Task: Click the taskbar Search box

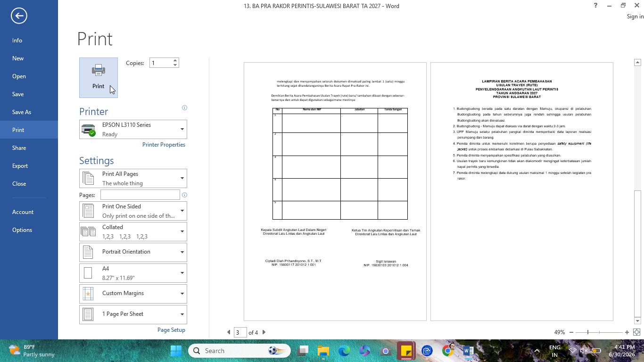Action: (x=239, y=351)
